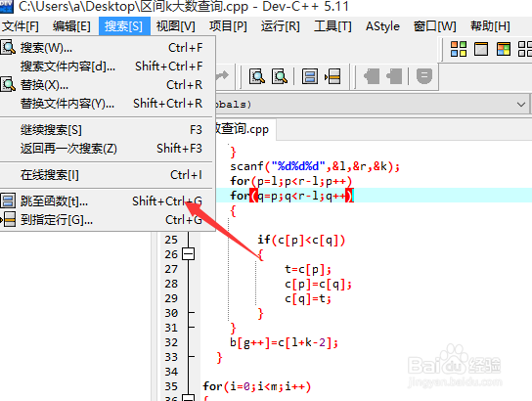The height and width of the screenshot is (401, 532).
Task: Click line number 32 in gutter
Action: click(x=171, y=342)
